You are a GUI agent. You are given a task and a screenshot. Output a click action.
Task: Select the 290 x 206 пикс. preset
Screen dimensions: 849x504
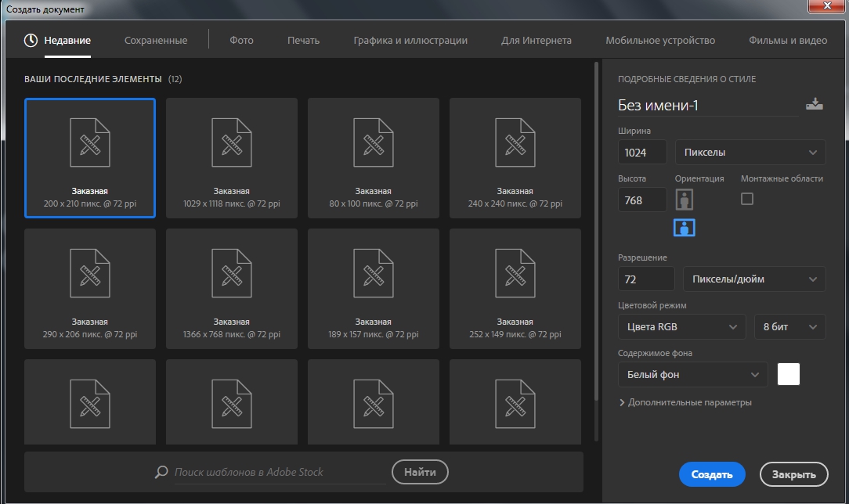90,289
